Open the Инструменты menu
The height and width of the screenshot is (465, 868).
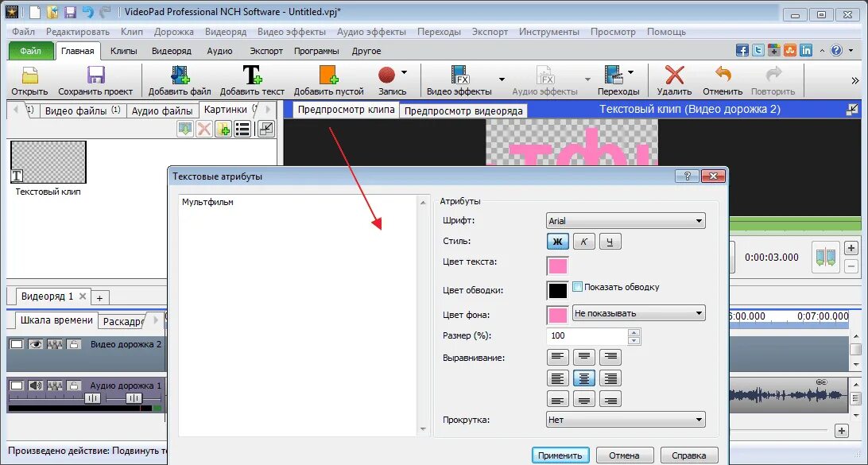[549, 32]
